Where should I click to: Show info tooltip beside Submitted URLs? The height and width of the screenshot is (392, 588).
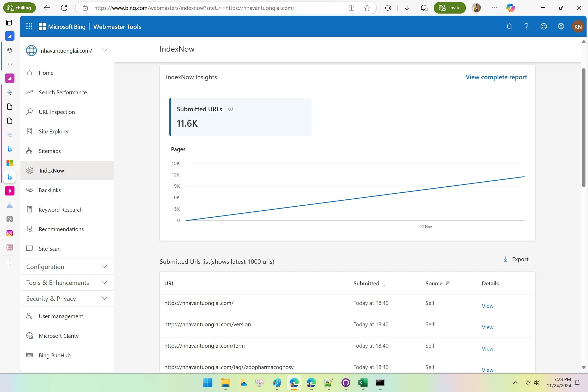[230, 109]
